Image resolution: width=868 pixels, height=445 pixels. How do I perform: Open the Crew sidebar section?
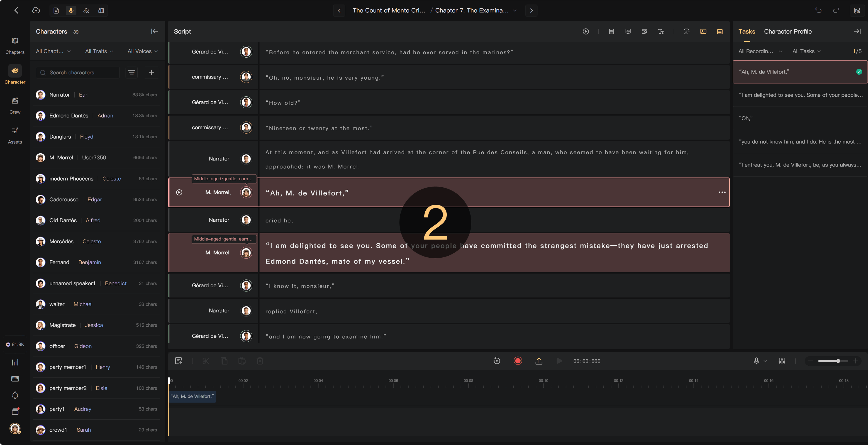click(15, 105)
